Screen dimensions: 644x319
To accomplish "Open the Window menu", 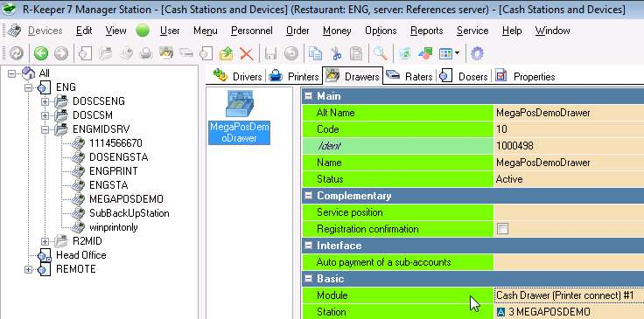I will 552,31.
